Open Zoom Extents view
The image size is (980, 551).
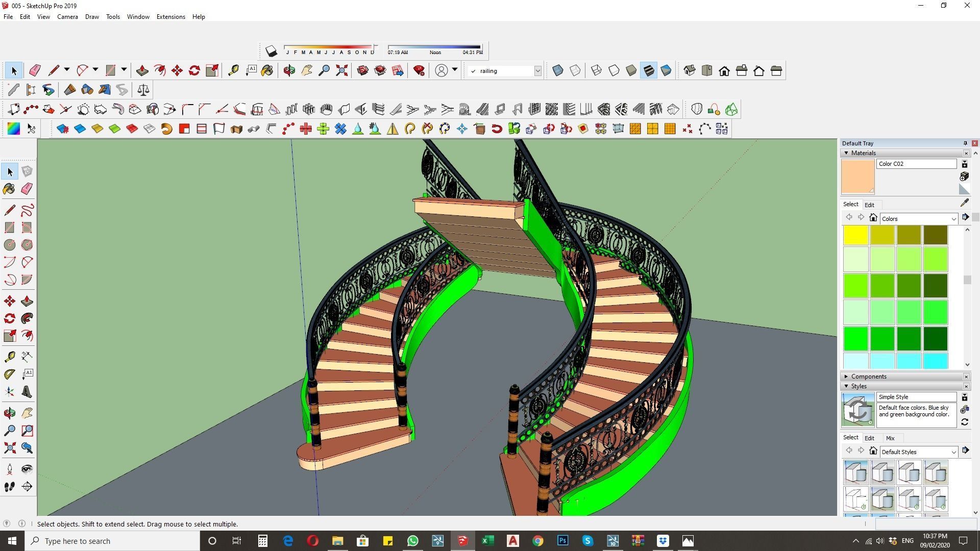pos(341,70)
